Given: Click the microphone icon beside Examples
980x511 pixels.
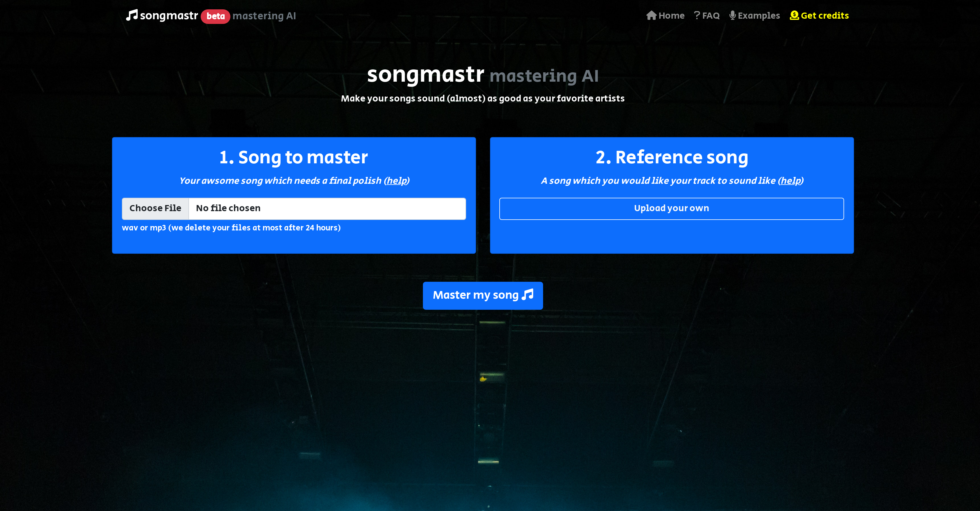Looking at the screenshot, I should [x=732, y=15].
